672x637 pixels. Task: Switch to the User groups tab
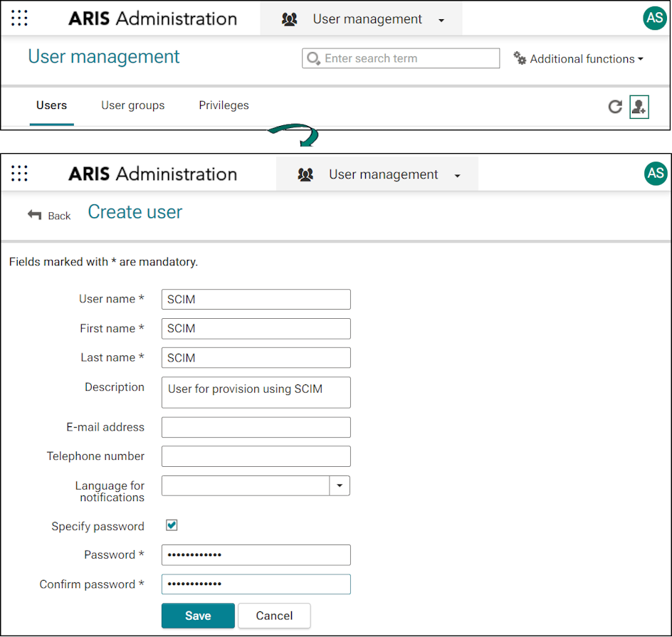click(x=133, y=105)
